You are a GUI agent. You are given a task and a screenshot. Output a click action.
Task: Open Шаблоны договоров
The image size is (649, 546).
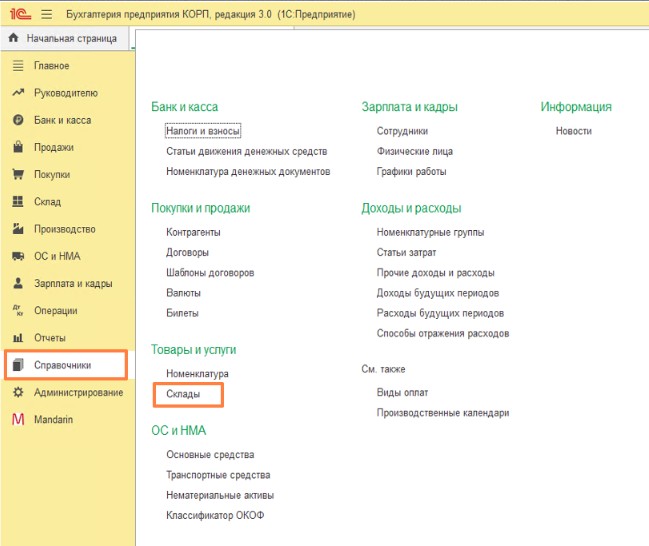(x=210, y=273)
